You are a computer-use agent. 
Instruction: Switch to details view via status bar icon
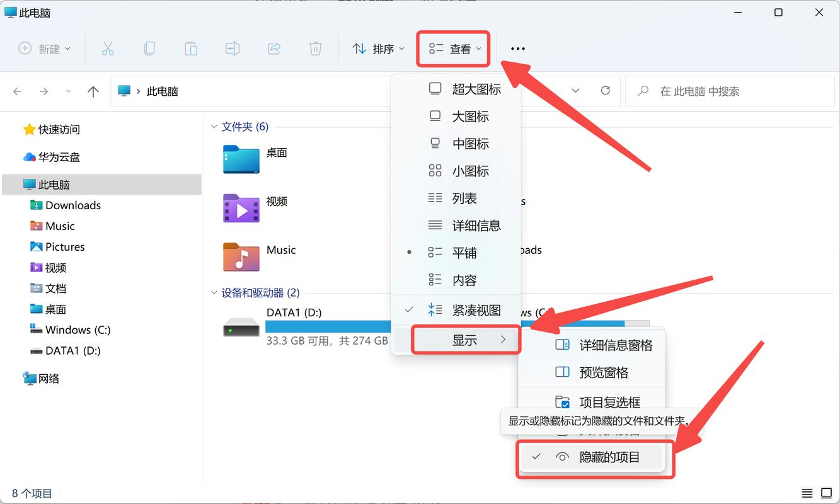pos(807,493)
